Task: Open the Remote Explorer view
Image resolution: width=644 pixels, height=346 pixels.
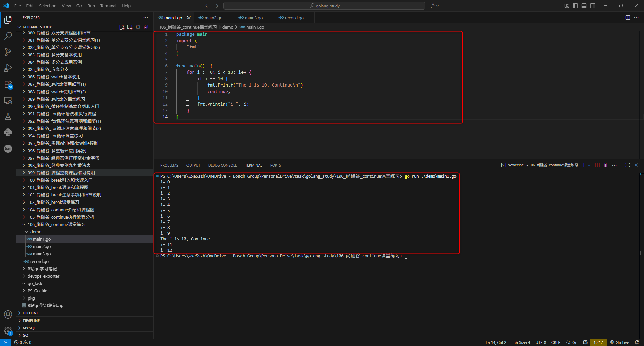Action: 8,100
